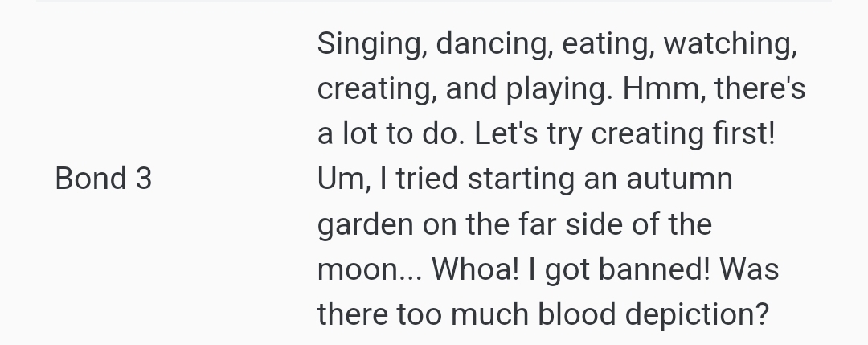Click the word "depiction?" ending the dialogue
This screenshot has height=345, width=868.
697,315
